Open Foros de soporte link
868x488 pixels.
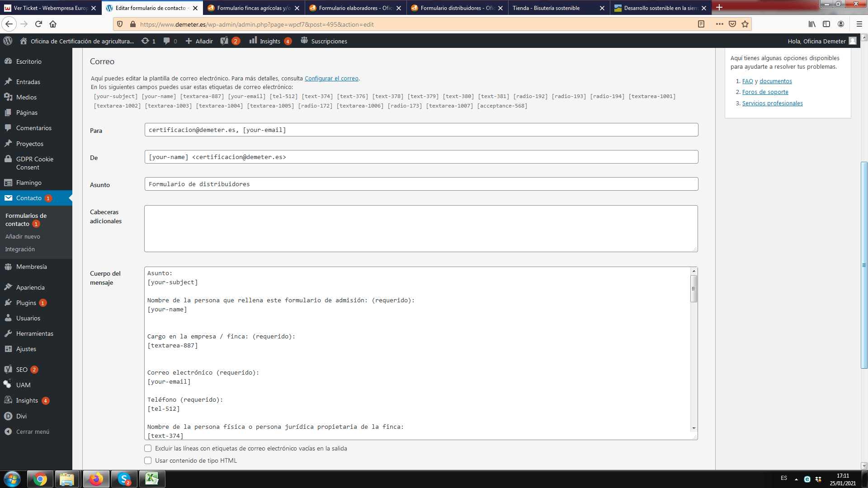pyautogui.click(x=765, y=92)
